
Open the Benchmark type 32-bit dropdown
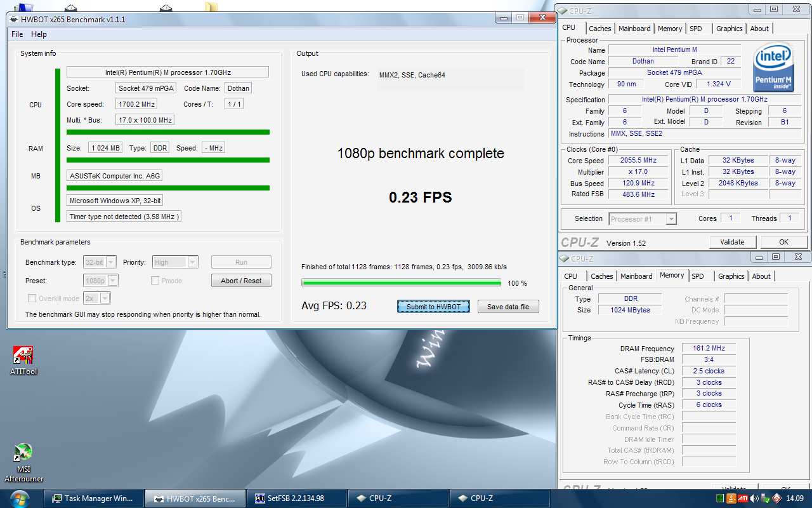point(100,262)
